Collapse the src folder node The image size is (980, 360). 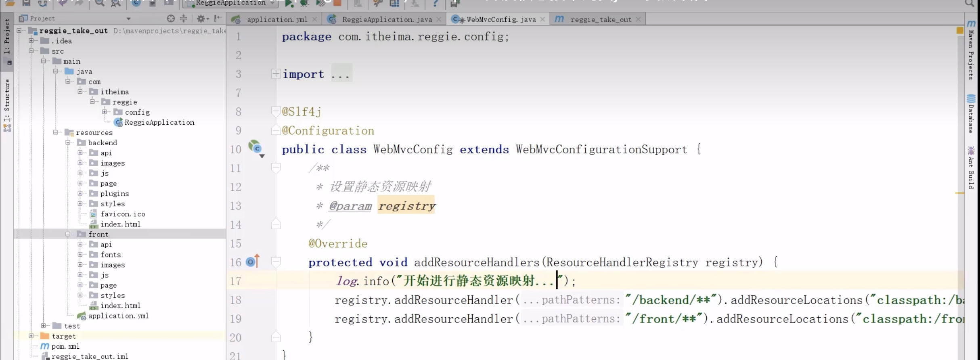[x=31, y=51]
